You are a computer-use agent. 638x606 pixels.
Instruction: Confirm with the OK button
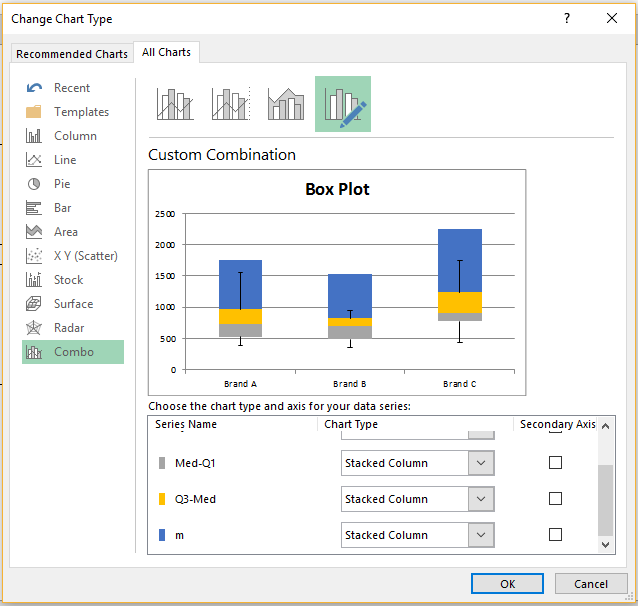(507, 584)
